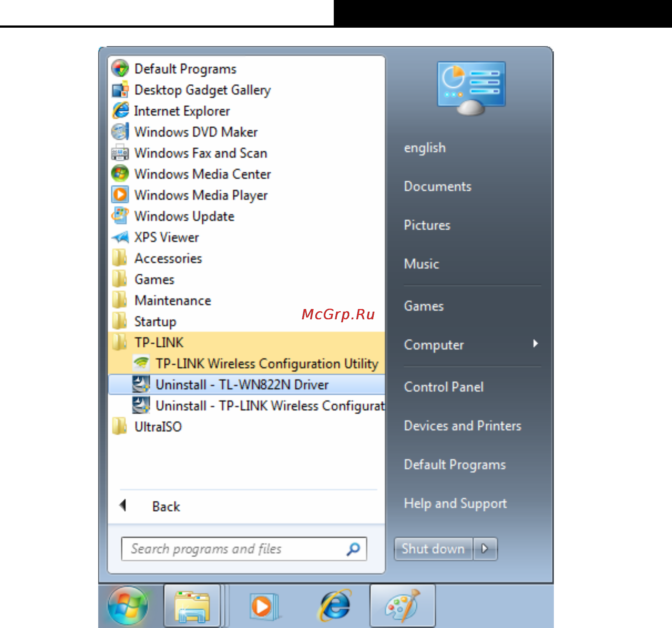Click the user account picture at top right
The image size is (672, 628).
click(471, 88)
